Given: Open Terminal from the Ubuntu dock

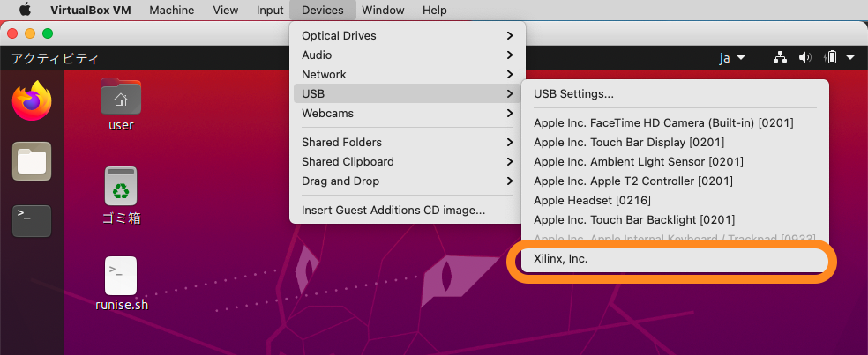Looking at the screenshot, I should [x=32, y=221].
